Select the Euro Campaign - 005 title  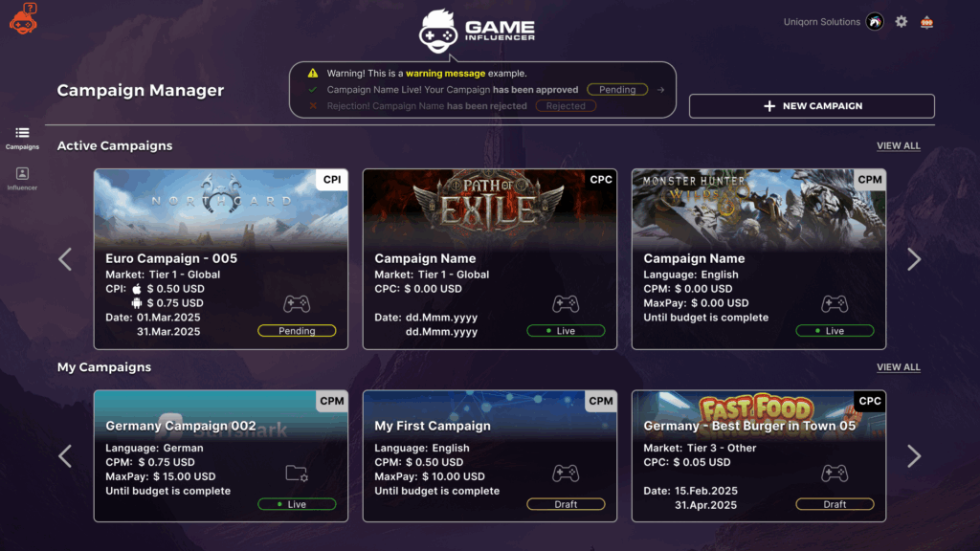tap(171, 258)
